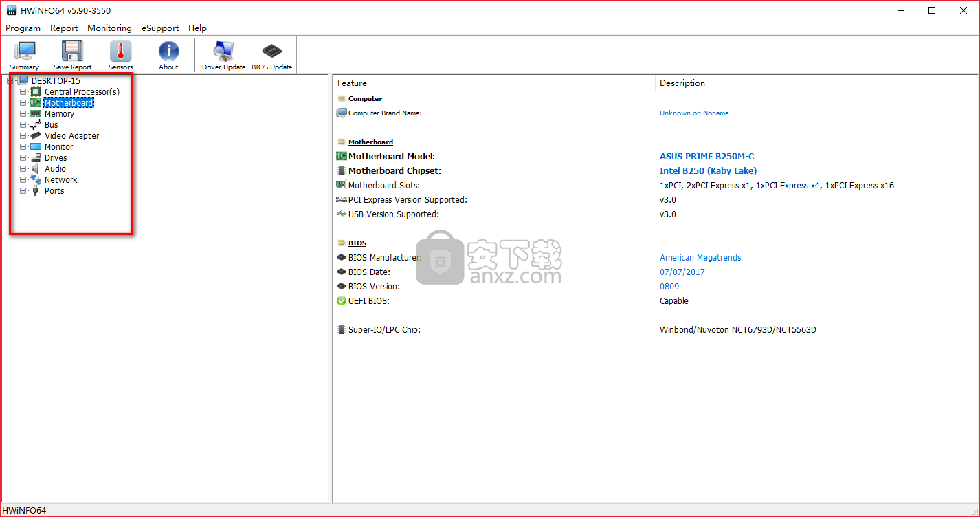Click BIOS Date value 07/07/2017

(682, 272)
